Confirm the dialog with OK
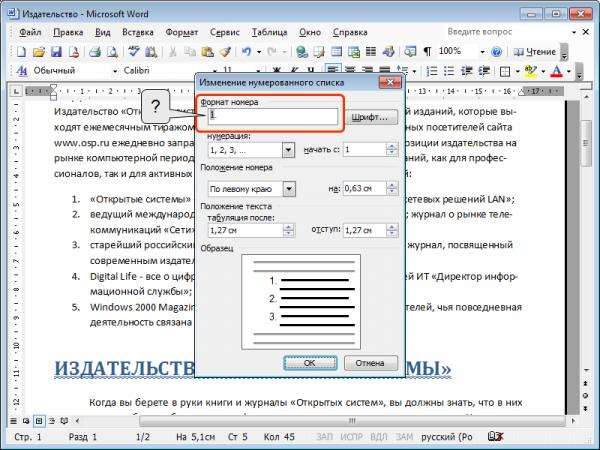The image size is (600, 450). click(310, 363)
